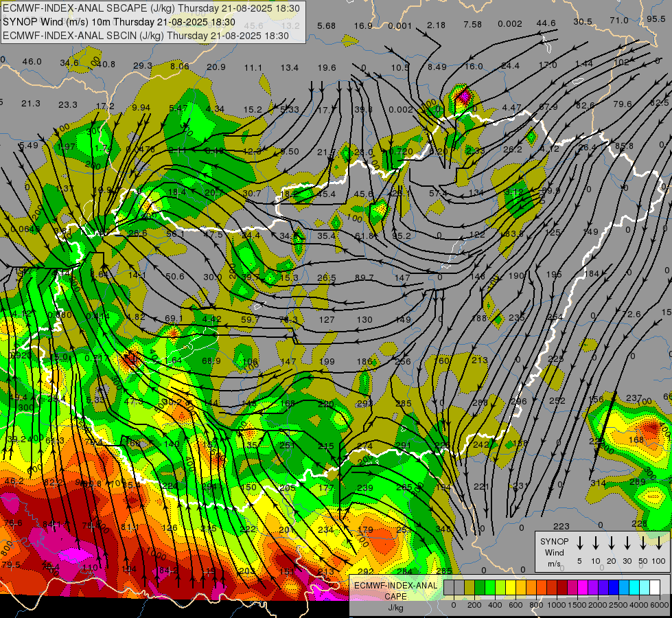
Task: Click the '1500' tick label on CAPE scale
Action: [577, 605]
